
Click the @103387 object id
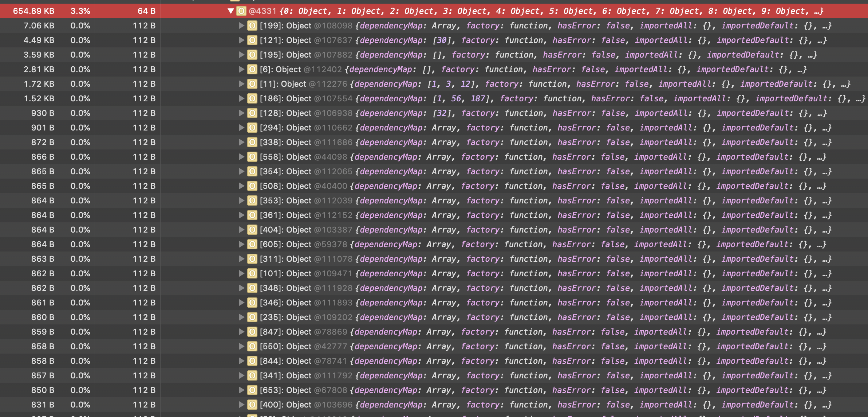[333, 230]
